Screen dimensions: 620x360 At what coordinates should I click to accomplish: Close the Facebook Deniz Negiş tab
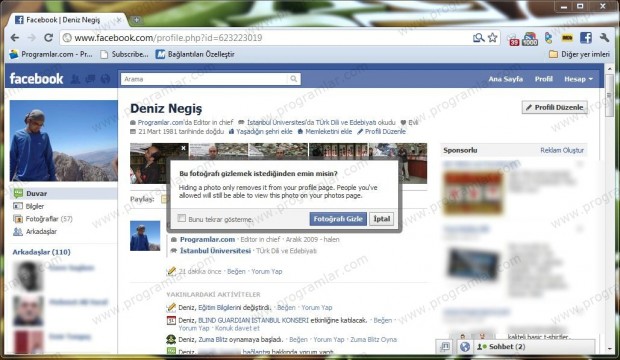click(x=119, y=19)
